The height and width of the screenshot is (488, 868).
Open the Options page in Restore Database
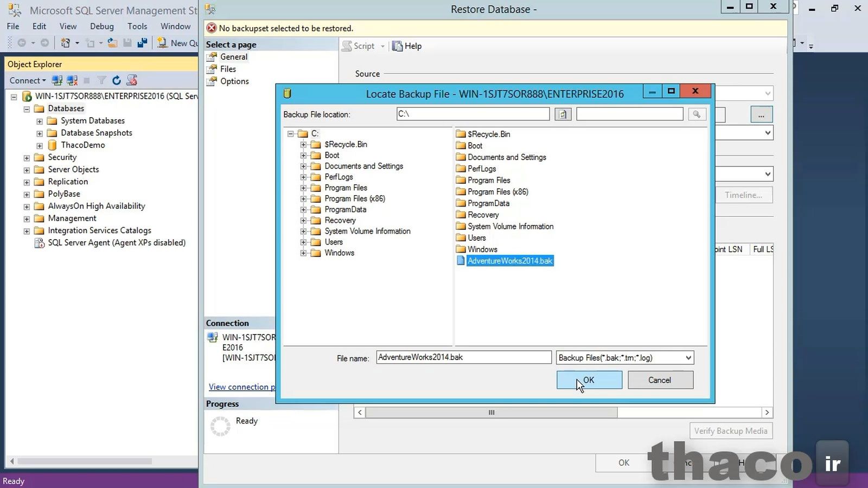point(234,81)
